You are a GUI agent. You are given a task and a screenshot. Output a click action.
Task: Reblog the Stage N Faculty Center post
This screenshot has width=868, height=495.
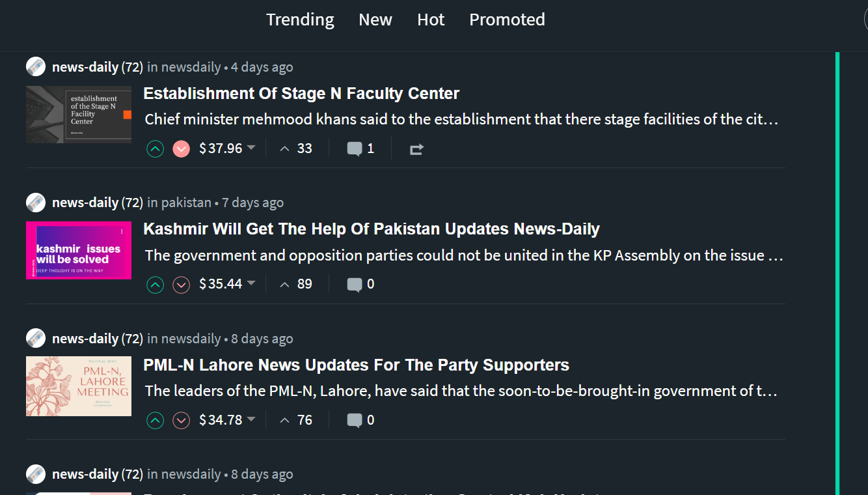tap(416, 149)
